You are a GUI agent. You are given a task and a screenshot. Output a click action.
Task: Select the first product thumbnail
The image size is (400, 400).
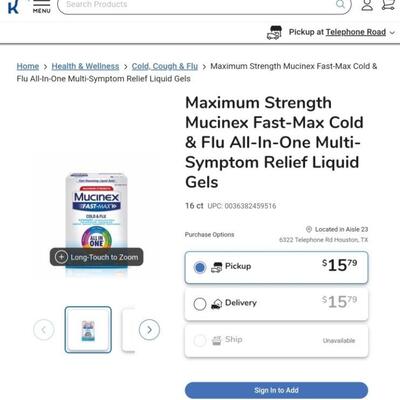[88, 330]
